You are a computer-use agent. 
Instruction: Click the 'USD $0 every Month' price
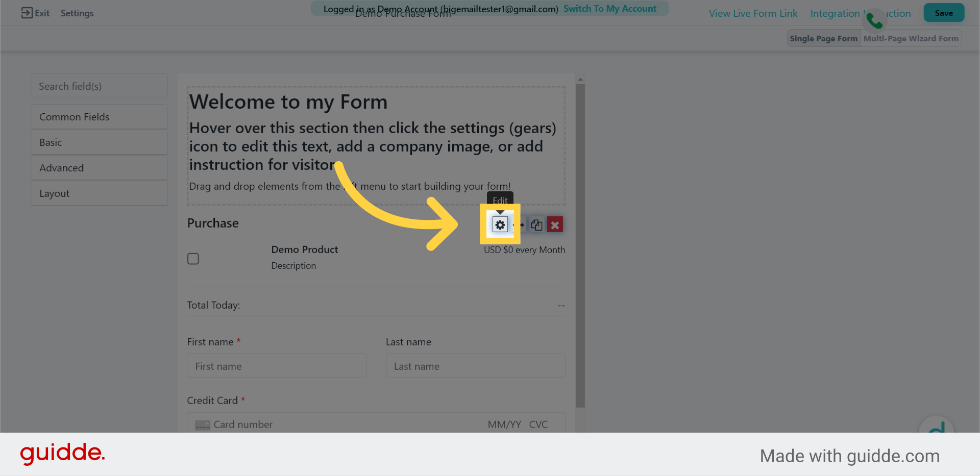click(524, 250)
